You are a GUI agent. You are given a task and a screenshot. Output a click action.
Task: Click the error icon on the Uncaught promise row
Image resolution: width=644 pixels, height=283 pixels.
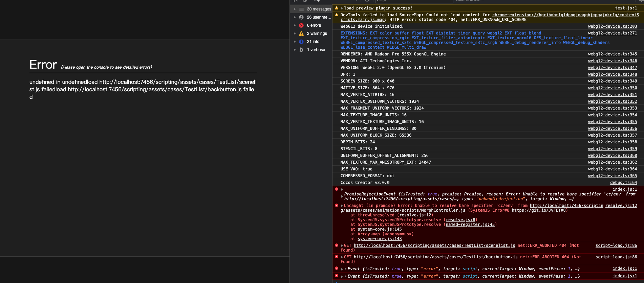coord(337,205)
